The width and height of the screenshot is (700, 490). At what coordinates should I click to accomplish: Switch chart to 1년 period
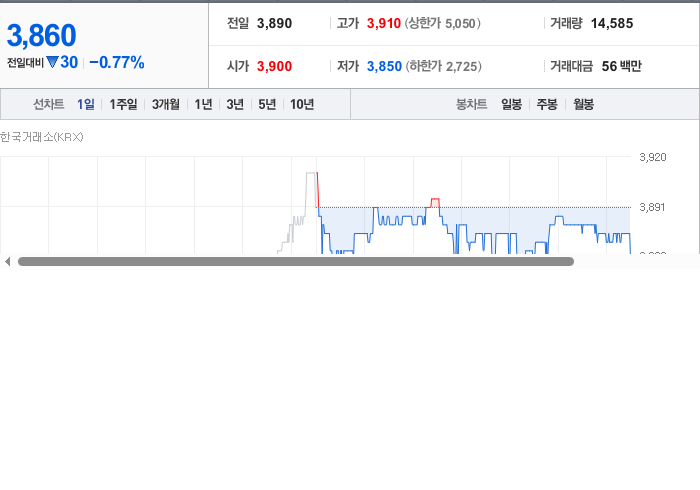(x=203, y=104)
